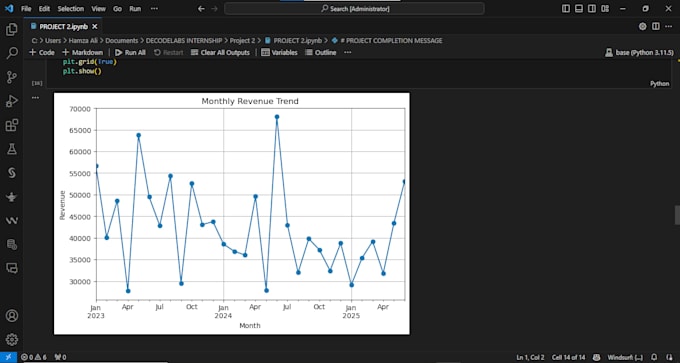
Task: Click the plt.show() code line
Action: tap(82, 71)
